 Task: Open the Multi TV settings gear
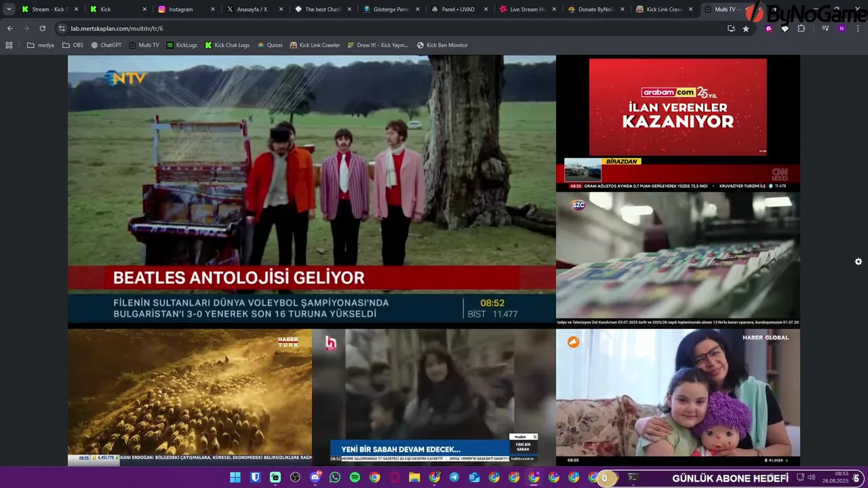858,262
